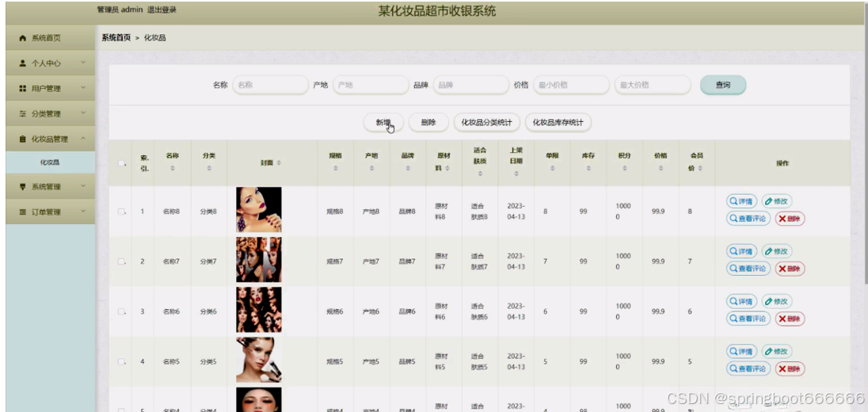The image size is (868, 412).
Task: Expand the 用户管理 sidebar chevron
Action: [x=83, y=87]
